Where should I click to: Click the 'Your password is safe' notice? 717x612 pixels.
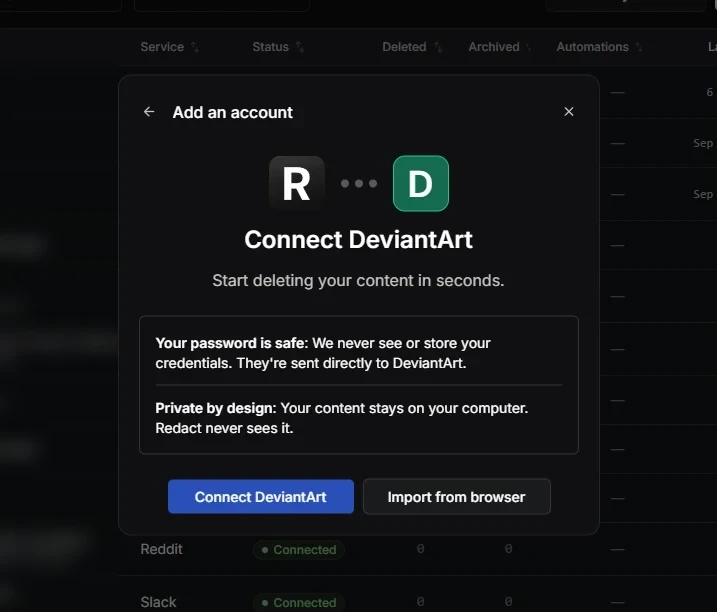[323, 353]
